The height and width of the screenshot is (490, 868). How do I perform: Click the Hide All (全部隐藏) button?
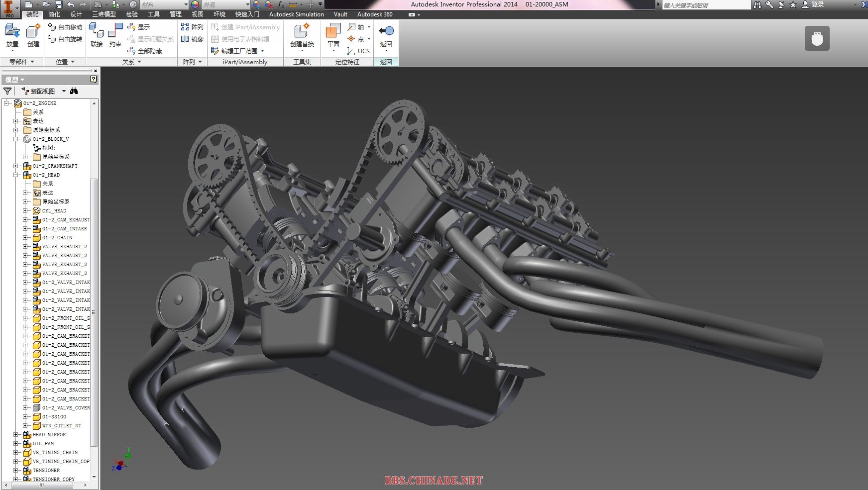coord(145,51)
